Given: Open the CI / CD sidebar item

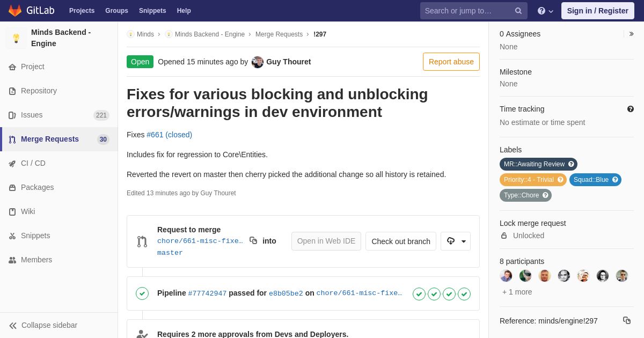Looking at the screenshot, I should (x=59, y=163).
